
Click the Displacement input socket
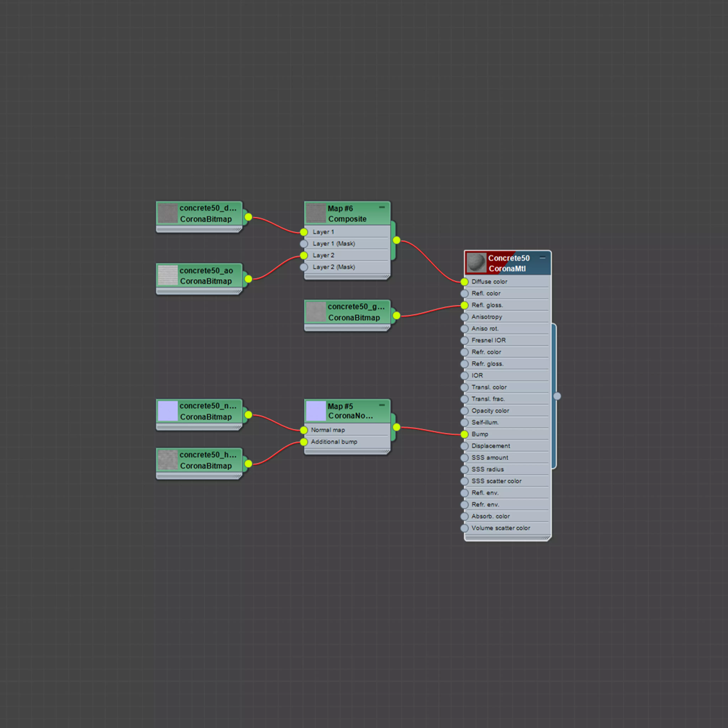click(x=464, y=446)
